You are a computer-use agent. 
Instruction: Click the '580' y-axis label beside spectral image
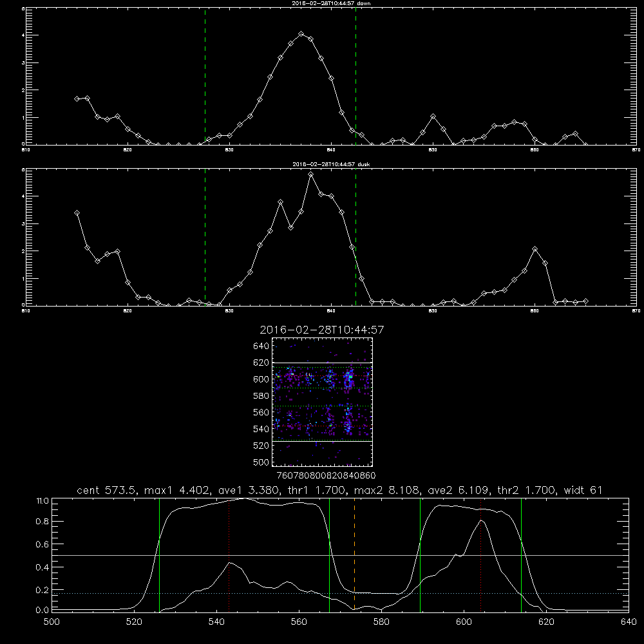[261, 396]
